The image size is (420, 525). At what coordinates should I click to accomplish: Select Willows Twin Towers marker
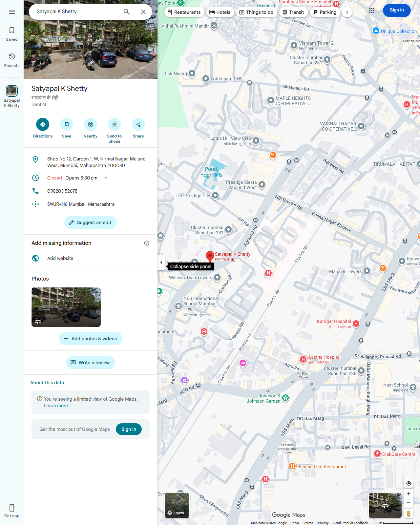click(217, 278)
